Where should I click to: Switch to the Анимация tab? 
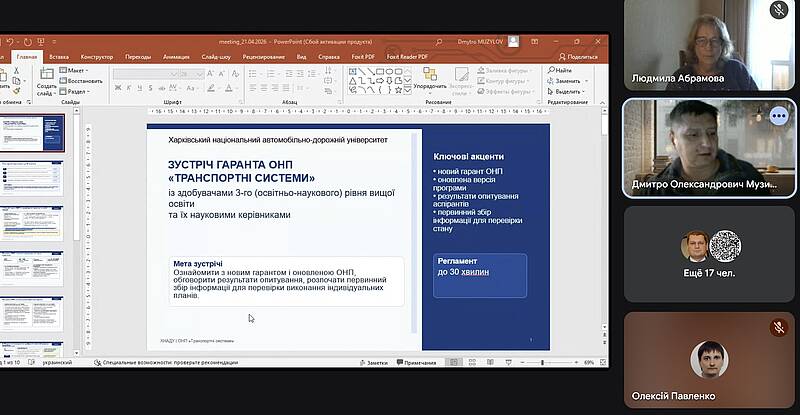(175, 57)
